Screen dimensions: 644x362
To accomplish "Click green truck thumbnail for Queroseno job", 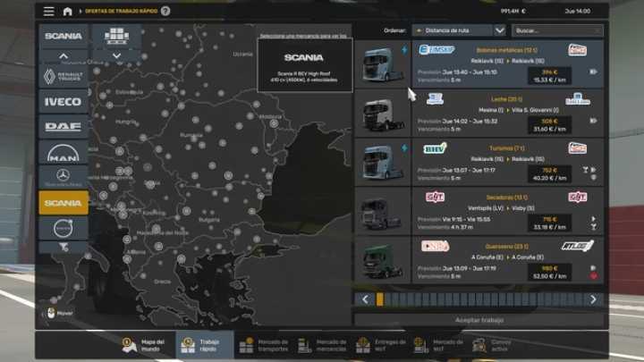I will (383, 260).
